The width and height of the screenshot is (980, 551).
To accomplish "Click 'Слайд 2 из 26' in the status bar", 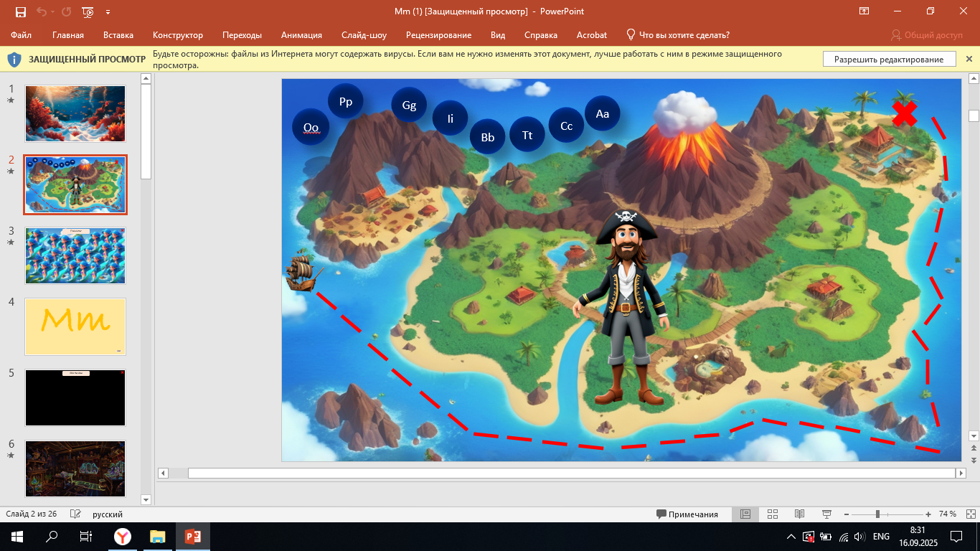I will point(32,514).
